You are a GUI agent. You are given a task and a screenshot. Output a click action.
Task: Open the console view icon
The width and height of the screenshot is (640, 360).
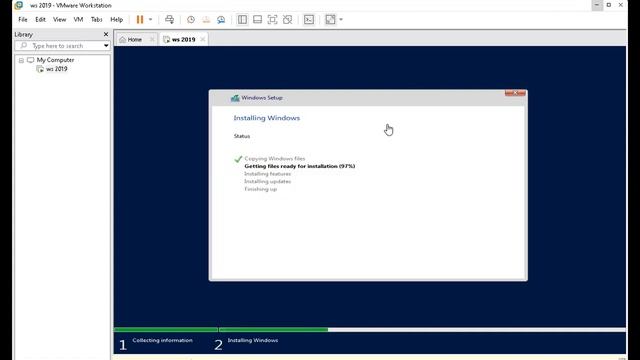click(309, 19)
